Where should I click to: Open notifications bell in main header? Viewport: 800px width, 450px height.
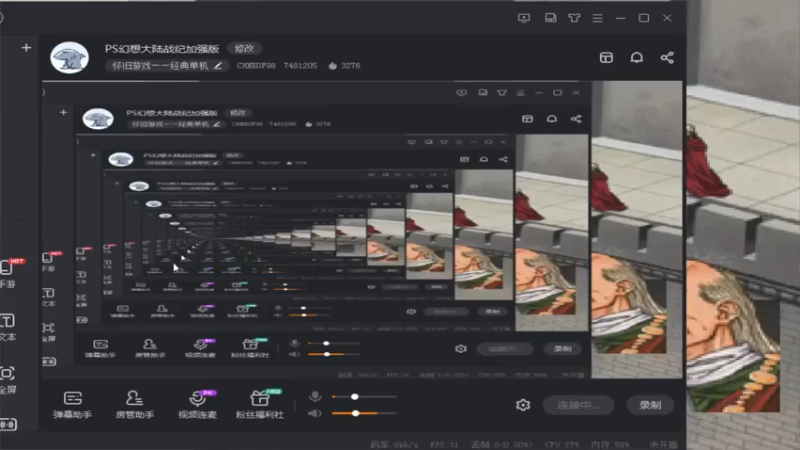point(637,57)
